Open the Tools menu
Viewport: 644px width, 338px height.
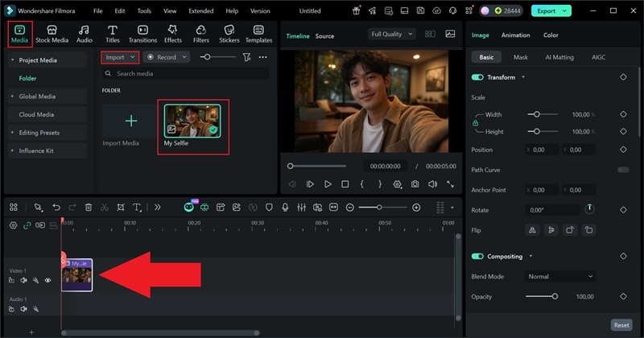click(x=144, y=11)
